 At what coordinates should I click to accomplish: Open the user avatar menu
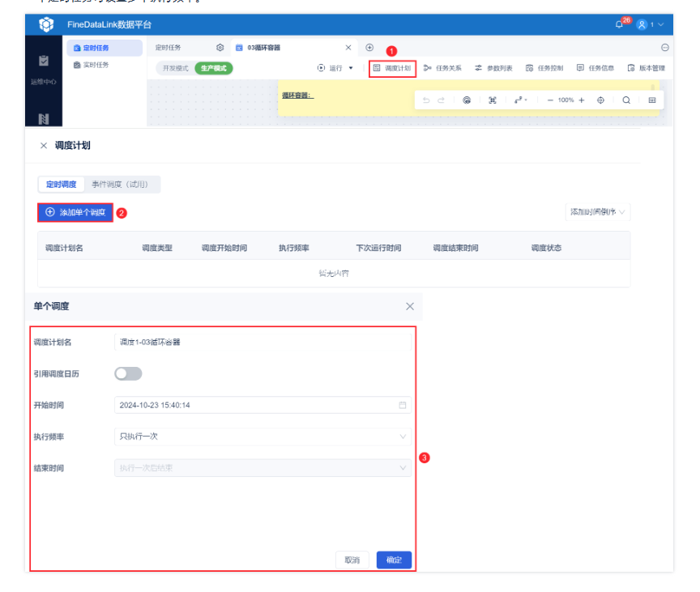pos(642,24)
